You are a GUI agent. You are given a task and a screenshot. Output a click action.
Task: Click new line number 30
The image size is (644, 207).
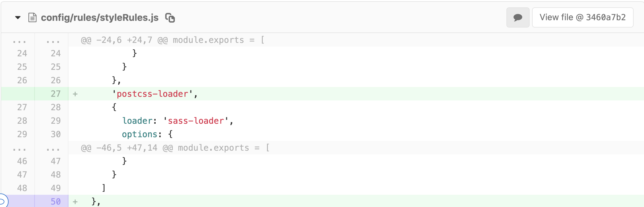(56, 134)
